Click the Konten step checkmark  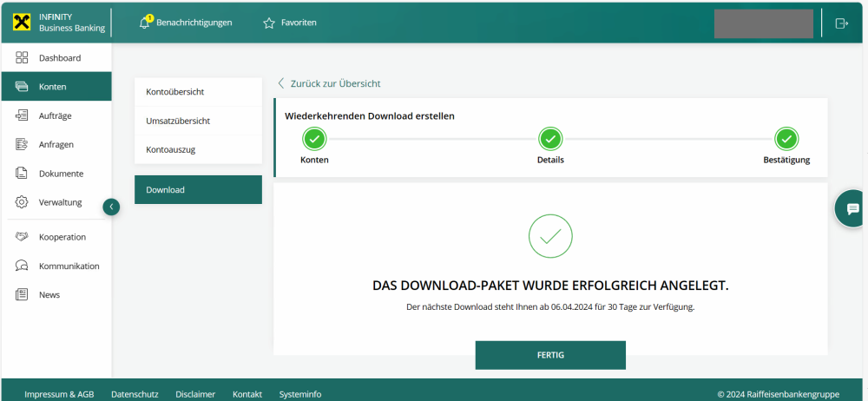point(314,139)
